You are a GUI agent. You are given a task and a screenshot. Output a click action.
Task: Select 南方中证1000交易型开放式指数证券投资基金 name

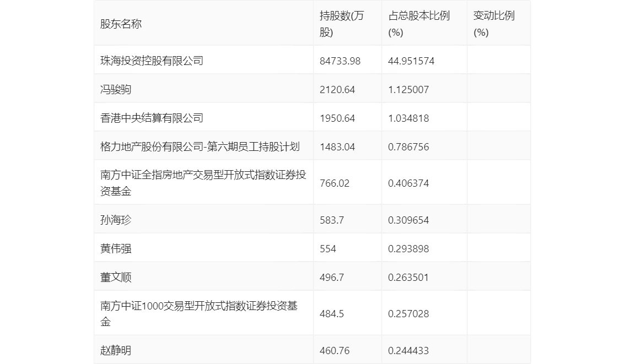199,313
